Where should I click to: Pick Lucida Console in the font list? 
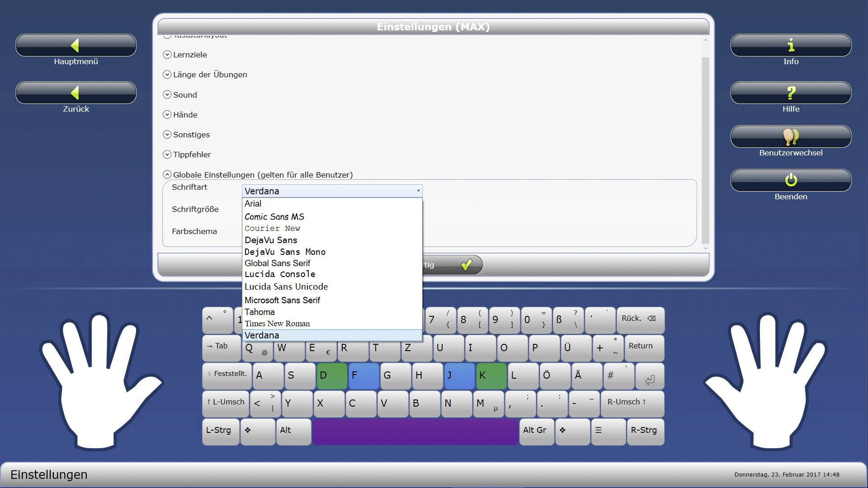(x=332, y=274)
